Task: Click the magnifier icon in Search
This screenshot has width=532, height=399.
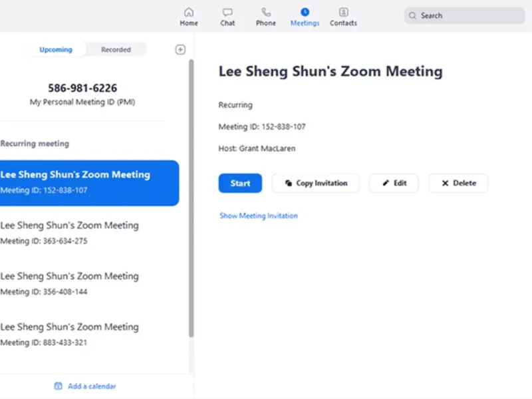Action: point(412,15)
